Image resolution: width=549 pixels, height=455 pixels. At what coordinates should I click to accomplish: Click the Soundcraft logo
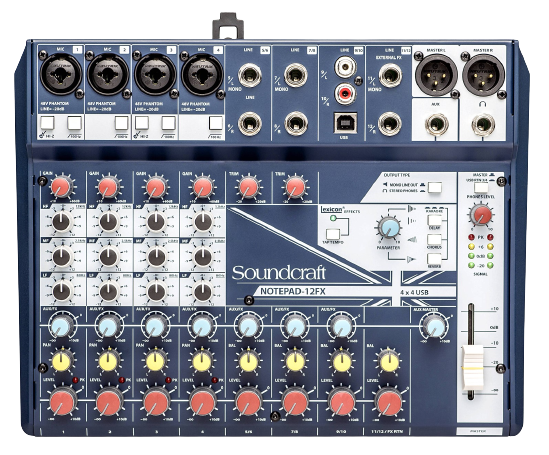coord(279,273)
